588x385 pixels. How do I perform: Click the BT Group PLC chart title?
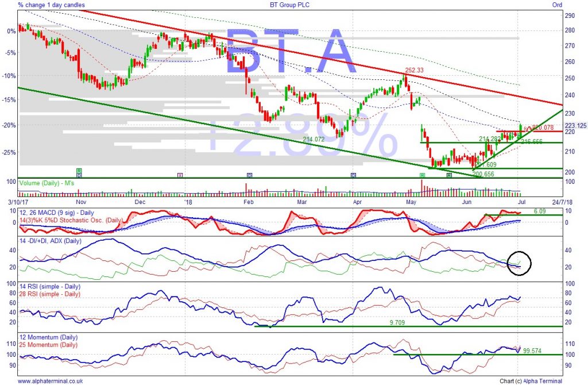point(290,5)
